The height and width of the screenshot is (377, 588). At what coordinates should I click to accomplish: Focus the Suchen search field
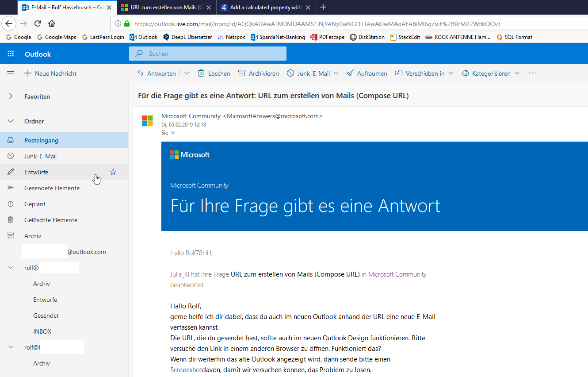[208, 54]
